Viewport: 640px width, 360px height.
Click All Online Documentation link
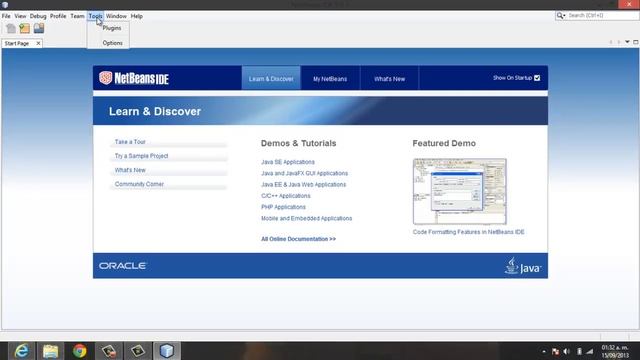tap(298, 239)
